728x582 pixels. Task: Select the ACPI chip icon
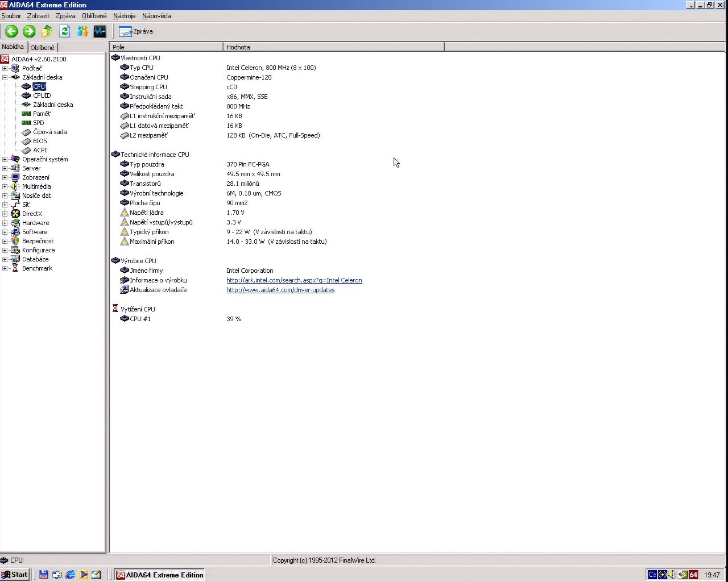(26, 150)
